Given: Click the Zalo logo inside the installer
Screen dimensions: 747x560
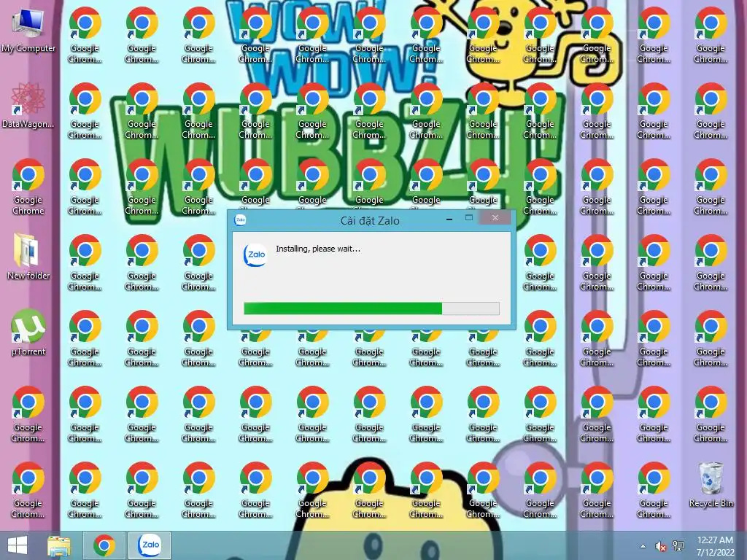Looking at the screenshot, I should coord(255,255).
